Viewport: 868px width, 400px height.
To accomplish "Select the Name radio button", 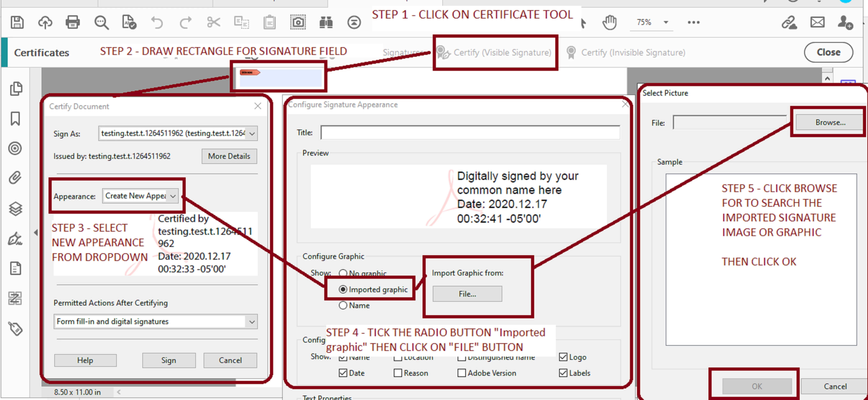I will (343, 305).
